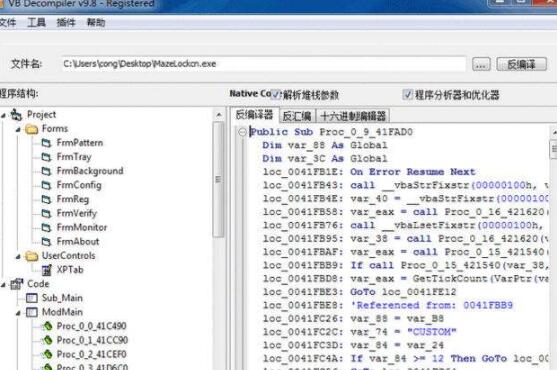Switch to the 十六进制编辑器 tab
This screenshot has width=557, height=370.
click(x=353, y=116)
